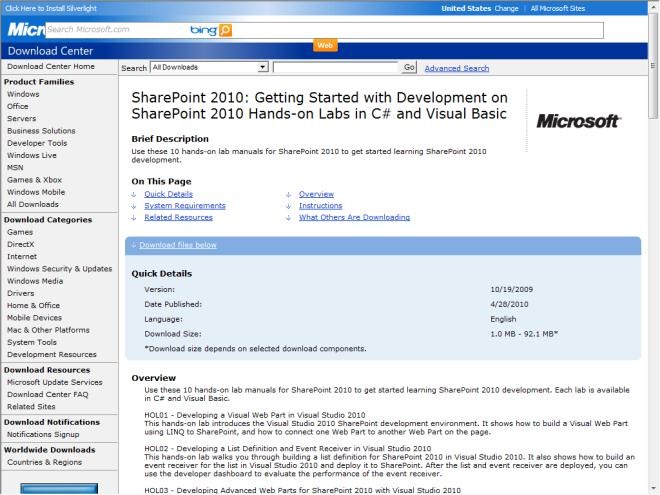
Task: Click the Microsoft logo beside page title
Action: point(578,121)
